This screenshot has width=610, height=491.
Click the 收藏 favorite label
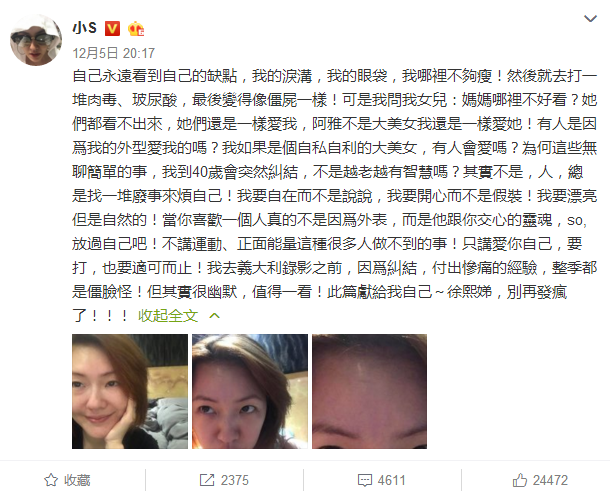point(77,480)
